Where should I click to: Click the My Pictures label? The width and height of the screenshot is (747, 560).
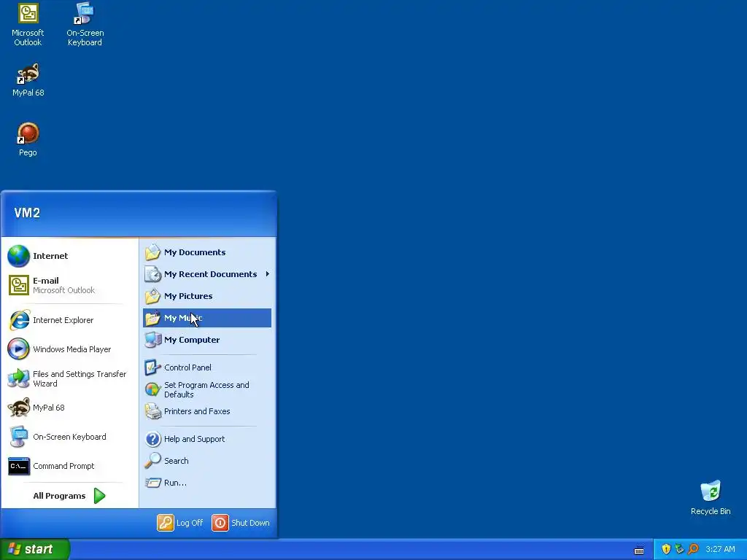point(188,296)
